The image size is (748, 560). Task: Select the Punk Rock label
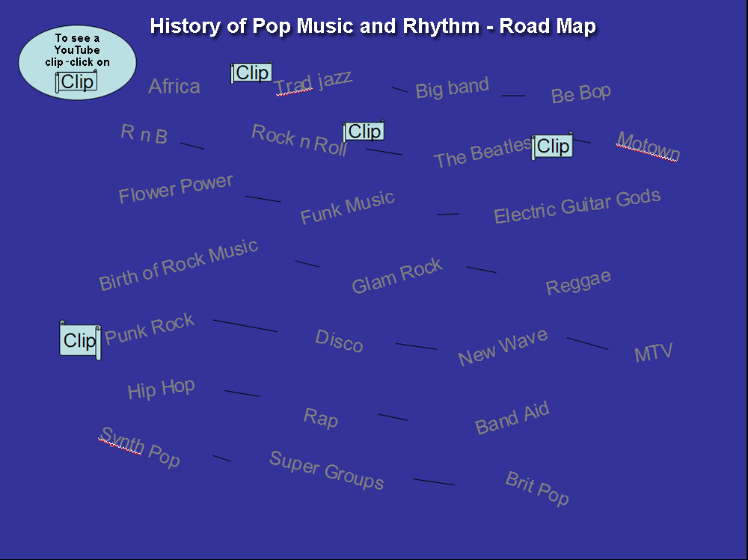coord(150,329)
